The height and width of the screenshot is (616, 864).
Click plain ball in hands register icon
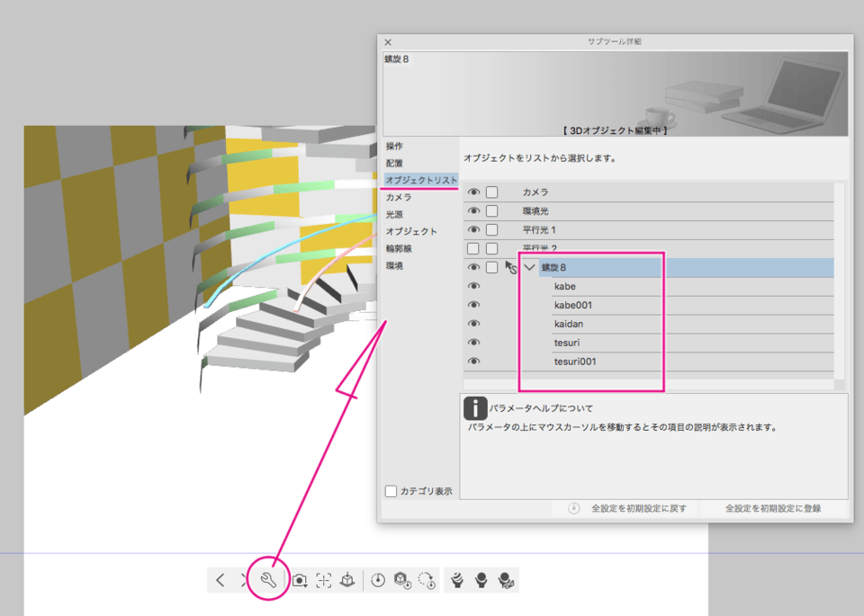pyautogui.click(x=481, y=580)
